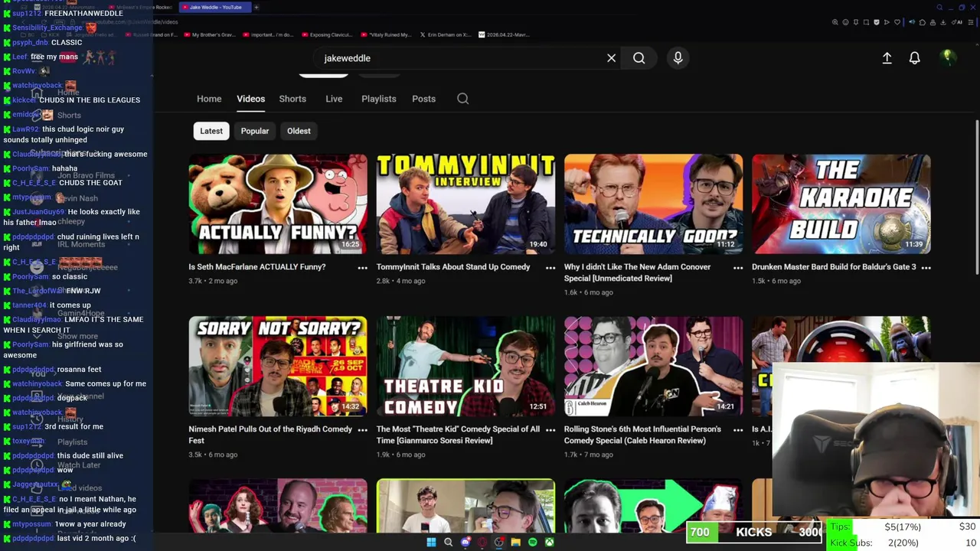
Task: Select the Popular sort chip
Action: coord(255,131)
